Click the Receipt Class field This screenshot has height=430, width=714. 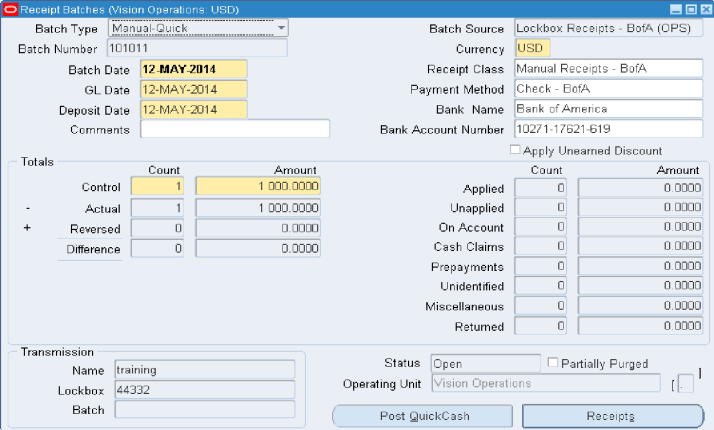click(608, 69)
